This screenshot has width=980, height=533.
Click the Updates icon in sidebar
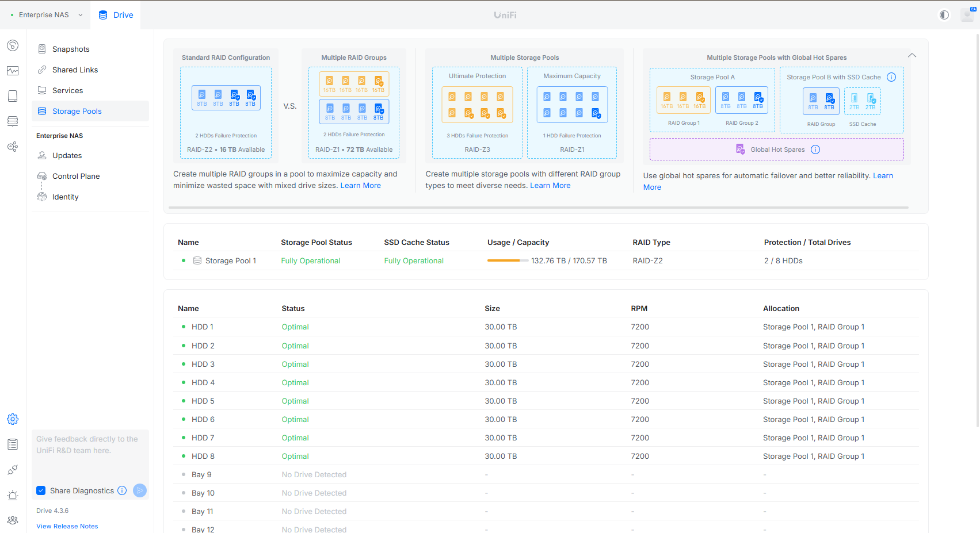pos(42,155)
